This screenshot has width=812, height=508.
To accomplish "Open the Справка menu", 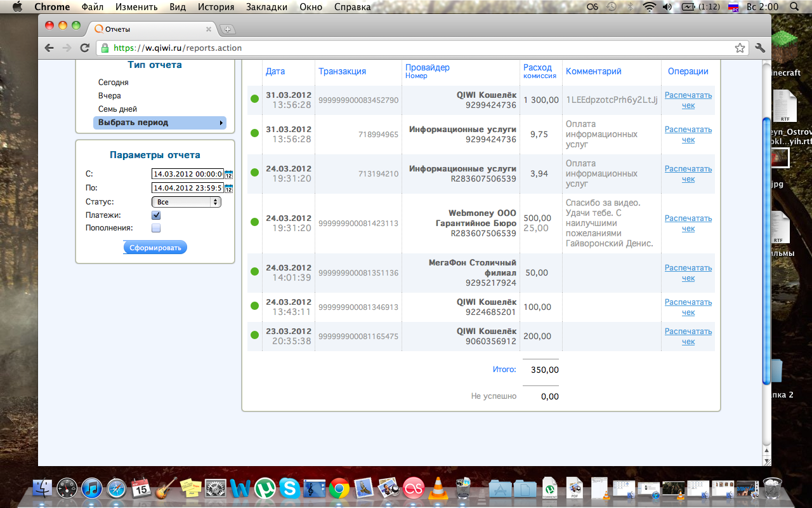I will [x=351, y=7].
